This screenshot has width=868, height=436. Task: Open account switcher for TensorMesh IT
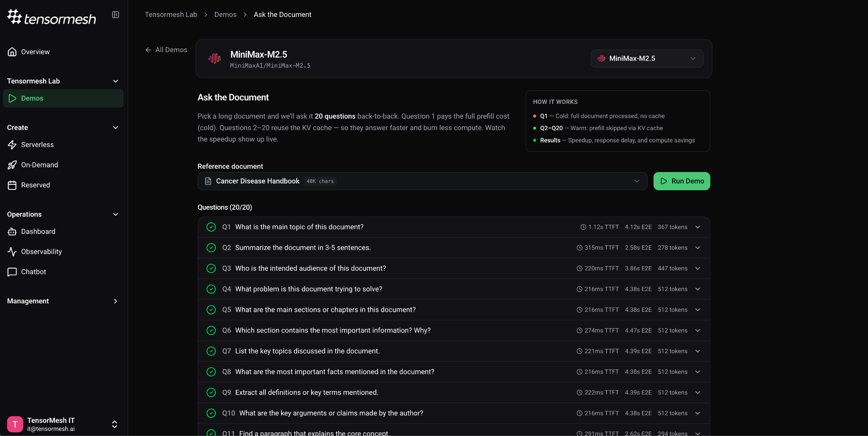pos(114,424)
